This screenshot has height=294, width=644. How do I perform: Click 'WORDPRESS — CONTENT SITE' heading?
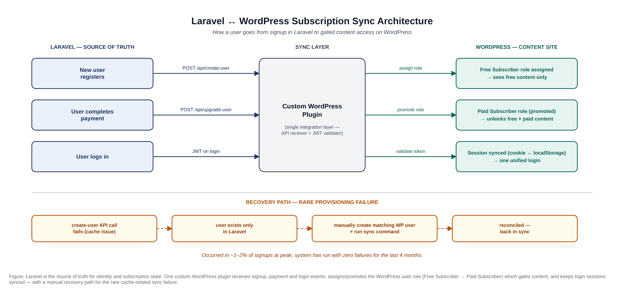517,47
